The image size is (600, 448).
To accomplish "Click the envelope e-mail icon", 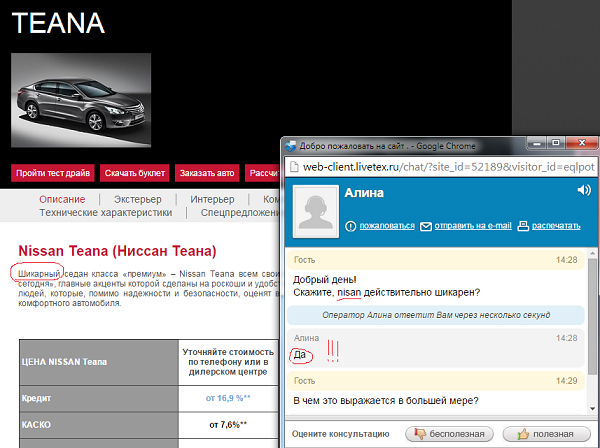I will pos(426,226).
